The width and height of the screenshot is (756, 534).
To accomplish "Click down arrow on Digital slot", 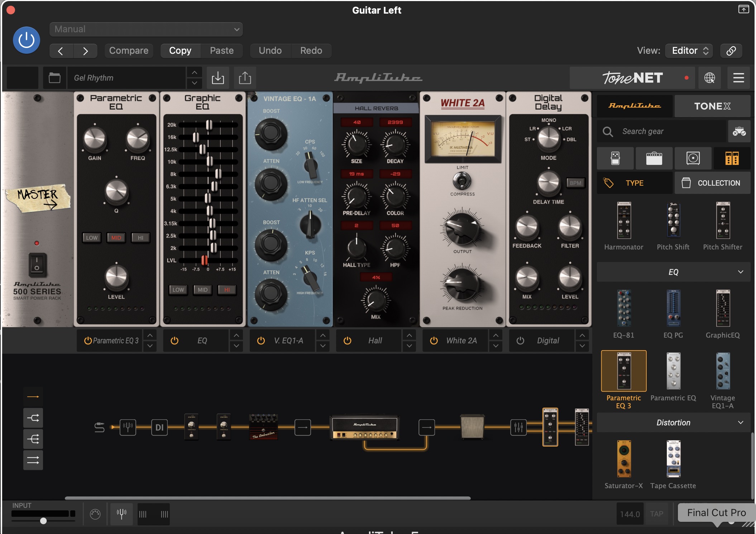I will (x=582, y=346).
